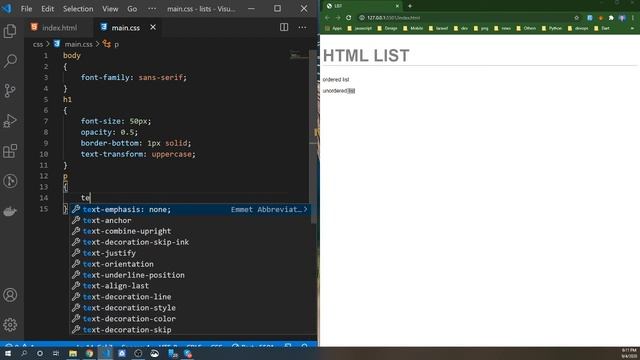This screenshot has width=640, height=360.
Task: Click the HTML LIST heading in browser
Action: [366, 56]
